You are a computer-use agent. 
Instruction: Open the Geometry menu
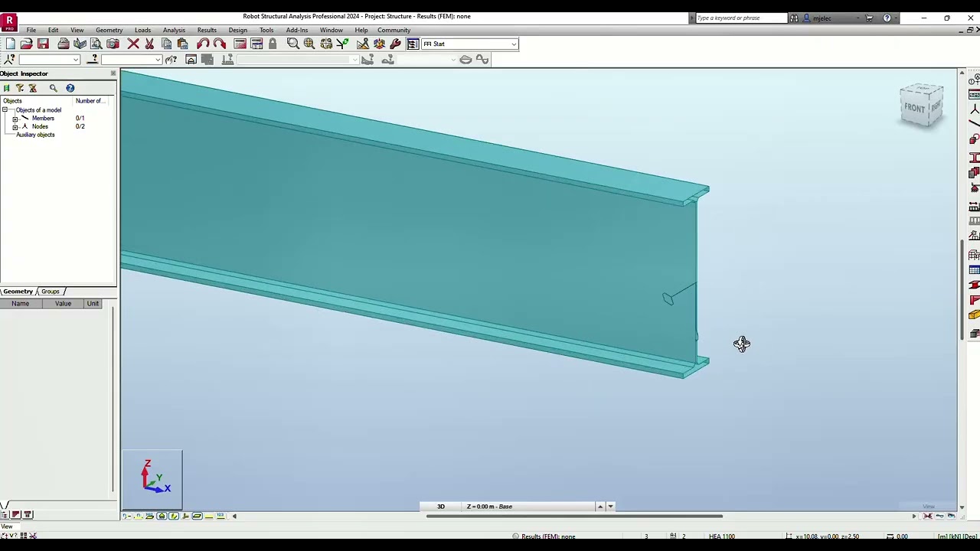pyautogui.click(x=109, y=30)
